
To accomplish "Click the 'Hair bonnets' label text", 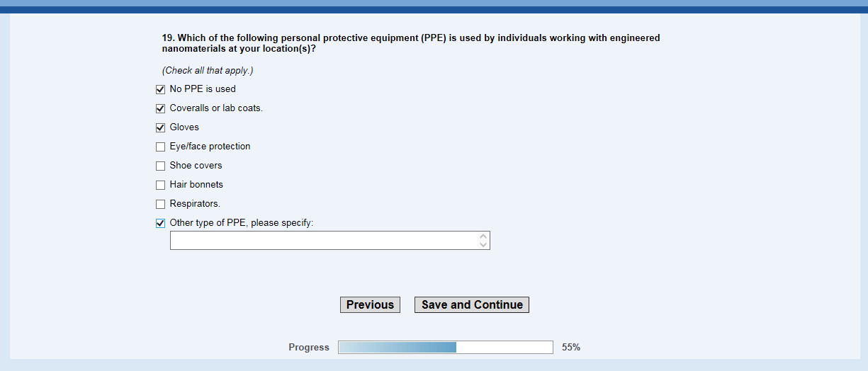I will coord(196,185).
